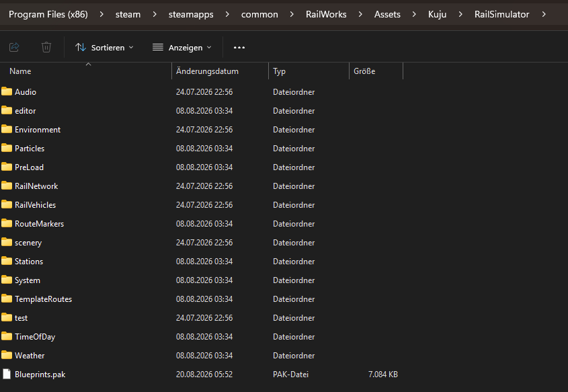Image resolution: width=568 pixels, height=392 pixels.
Task: Click the Delete trash icon
Action: click(x=46, y=47)
